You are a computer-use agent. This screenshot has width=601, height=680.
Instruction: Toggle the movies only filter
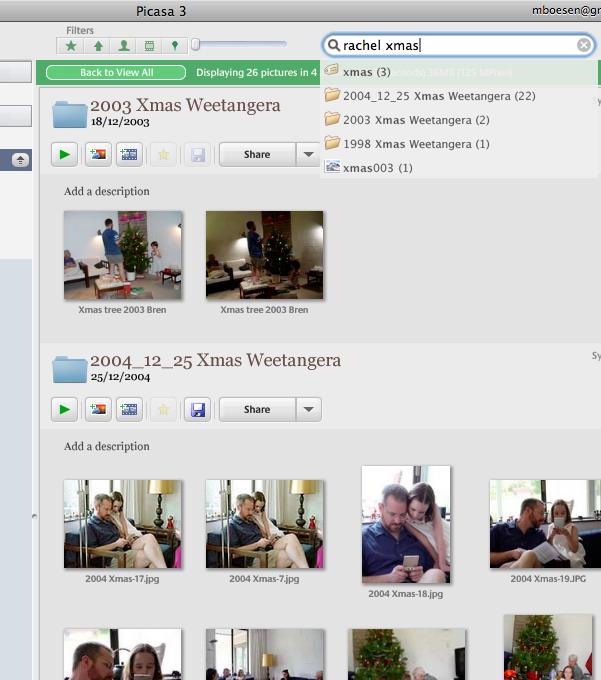149,46
